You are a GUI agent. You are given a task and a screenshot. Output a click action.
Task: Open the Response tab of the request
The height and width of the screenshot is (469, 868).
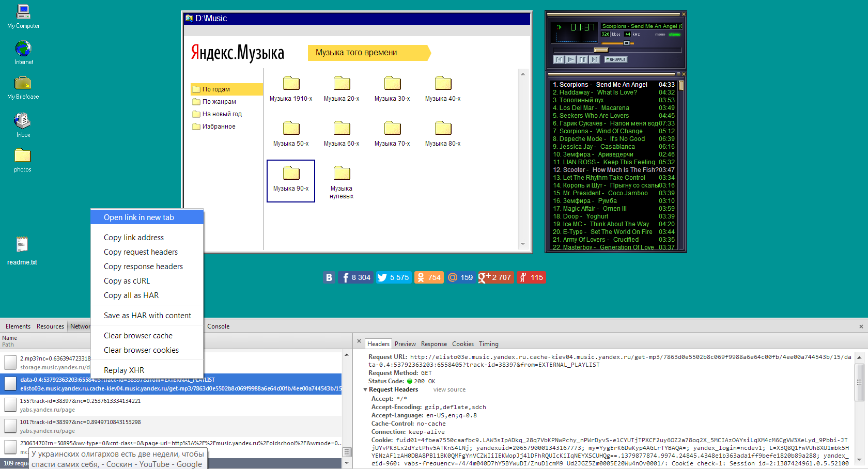(x=434, y=344)
